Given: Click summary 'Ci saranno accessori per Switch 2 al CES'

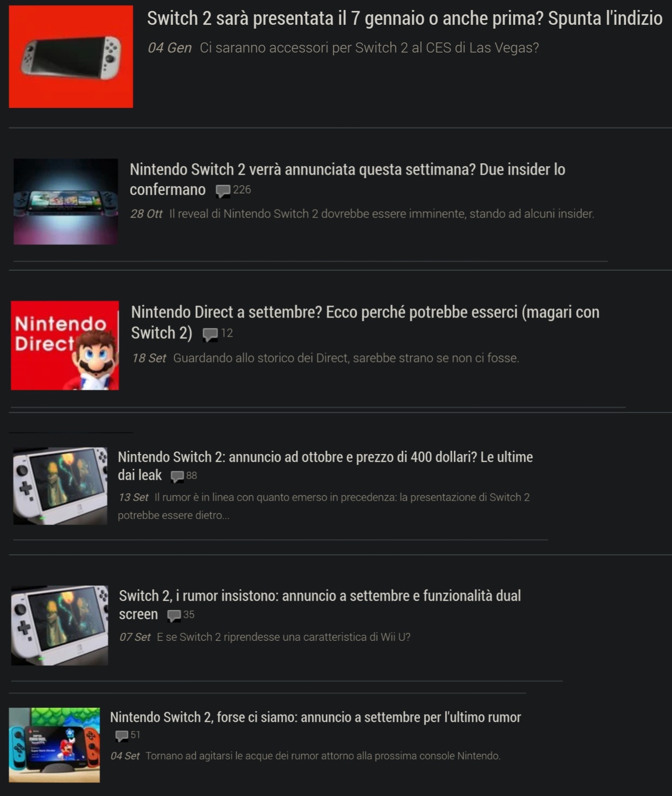Looking at the screenshot, I should point(369,48).
